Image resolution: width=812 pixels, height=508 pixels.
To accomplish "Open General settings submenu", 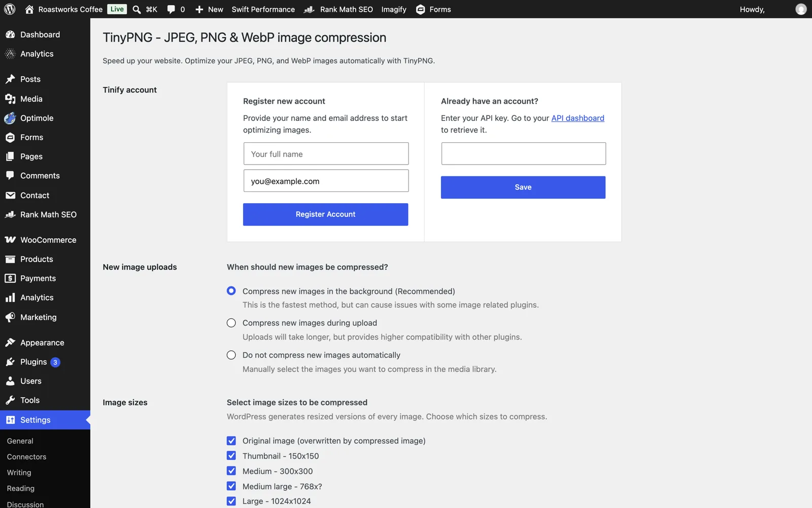I will 20,441.
